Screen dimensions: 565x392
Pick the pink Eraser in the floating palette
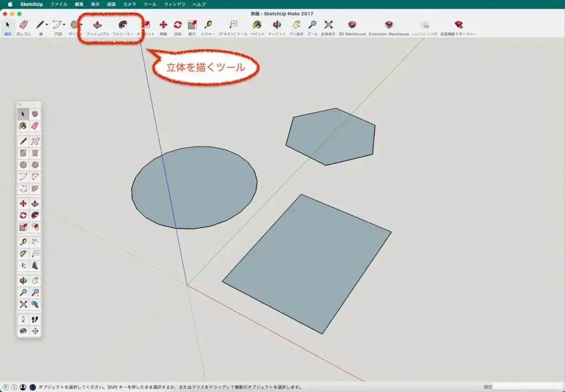pyautogui.click(x=35, y=126)
